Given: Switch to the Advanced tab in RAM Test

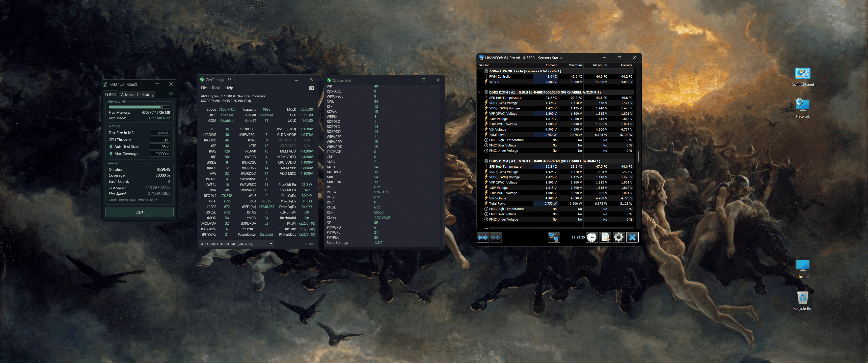Looking at the screenshot, I should (129, 95).
